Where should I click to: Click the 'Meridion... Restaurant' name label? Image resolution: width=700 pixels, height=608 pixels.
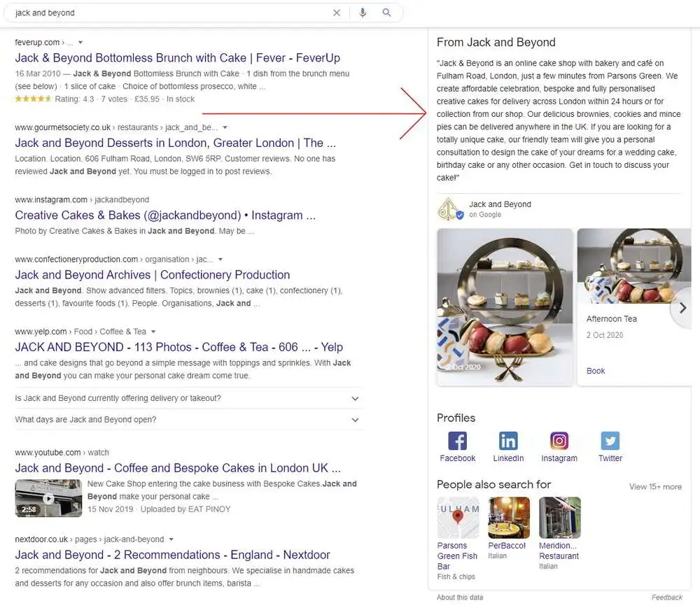(559, 551)
